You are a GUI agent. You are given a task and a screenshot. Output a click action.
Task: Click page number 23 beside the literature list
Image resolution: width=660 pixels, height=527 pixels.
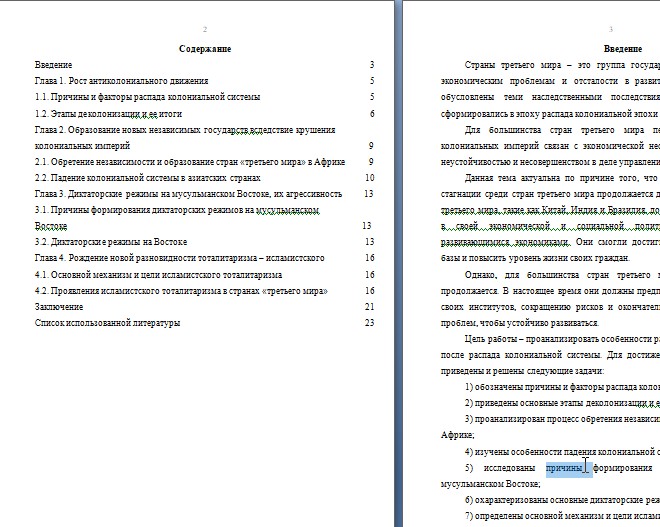tap(369, 322)
